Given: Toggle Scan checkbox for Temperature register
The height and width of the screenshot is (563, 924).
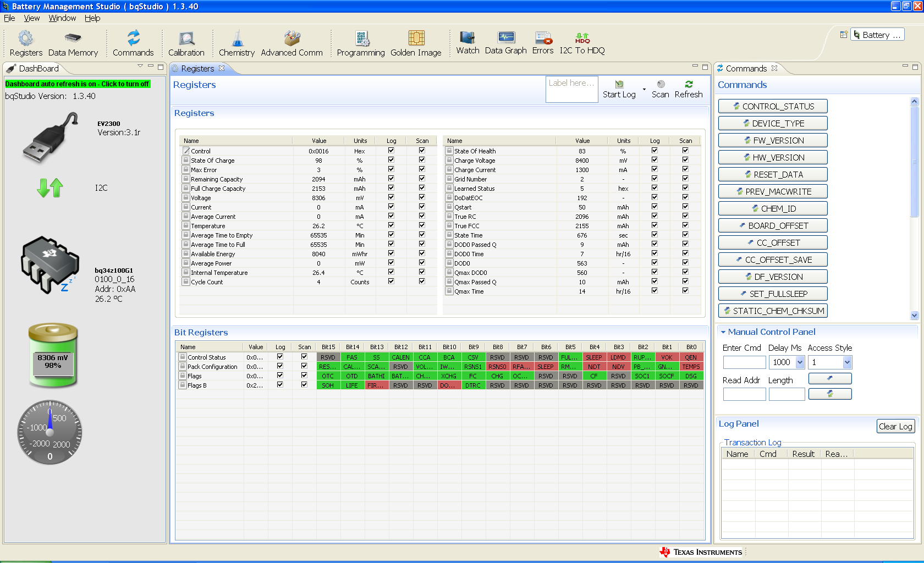Looking at the screenshot, I should pos(422,225).
